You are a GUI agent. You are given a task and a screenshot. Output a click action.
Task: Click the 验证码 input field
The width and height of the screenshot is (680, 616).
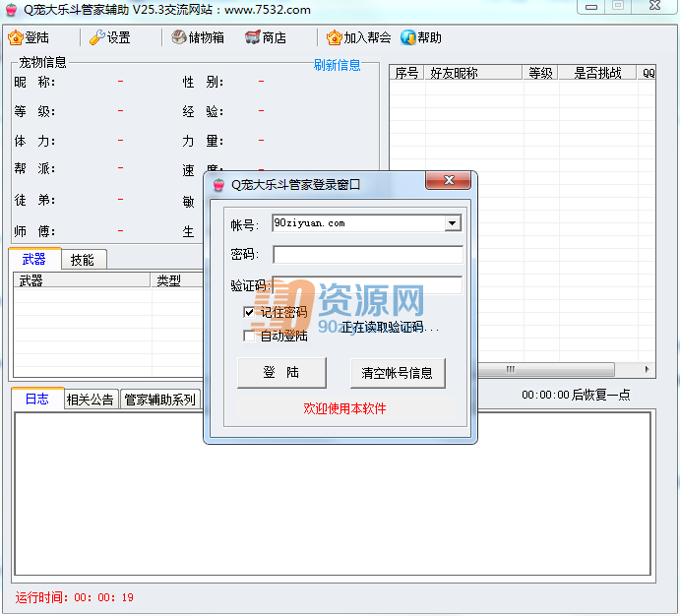pos(368,284)
